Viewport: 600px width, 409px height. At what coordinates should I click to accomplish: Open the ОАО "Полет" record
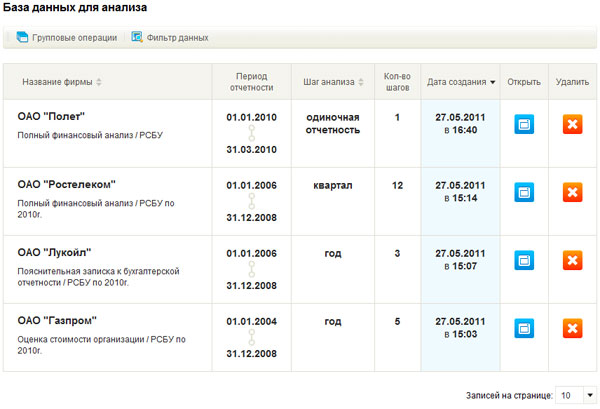click(525, 125)
